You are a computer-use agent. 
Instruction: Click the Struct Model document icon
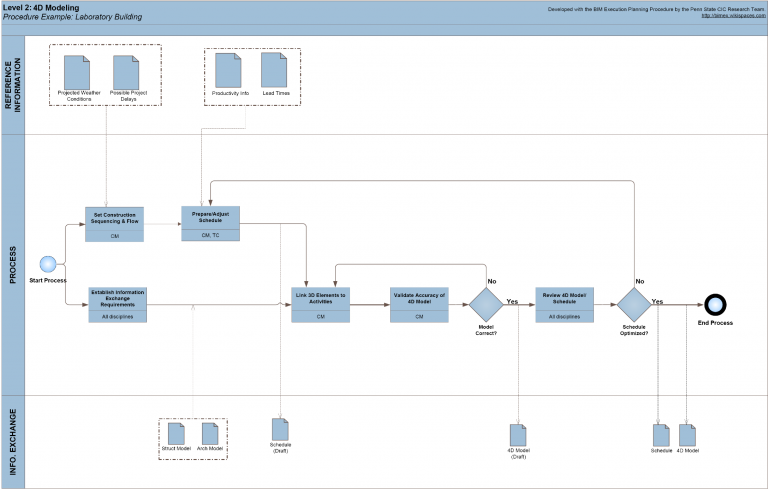pyautogui.click(x=176, y=433)
